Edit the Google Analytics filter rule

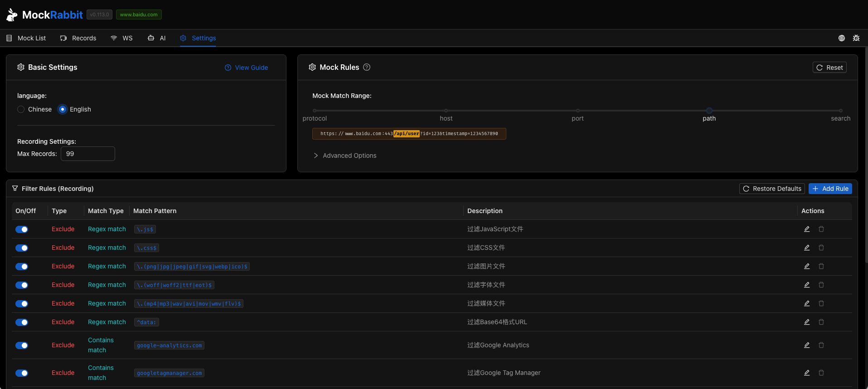click(x=807, y=345)
